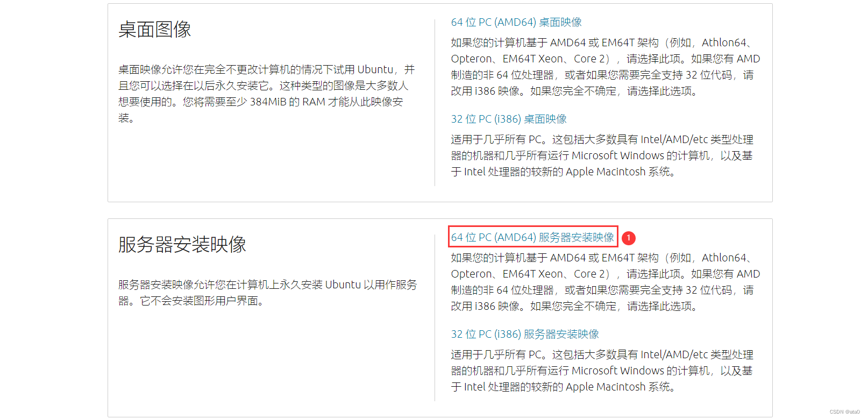Click the i386 description under the 32-bit desktop link
The height and width of the screenshot is (419, 868).
(602, 155)
